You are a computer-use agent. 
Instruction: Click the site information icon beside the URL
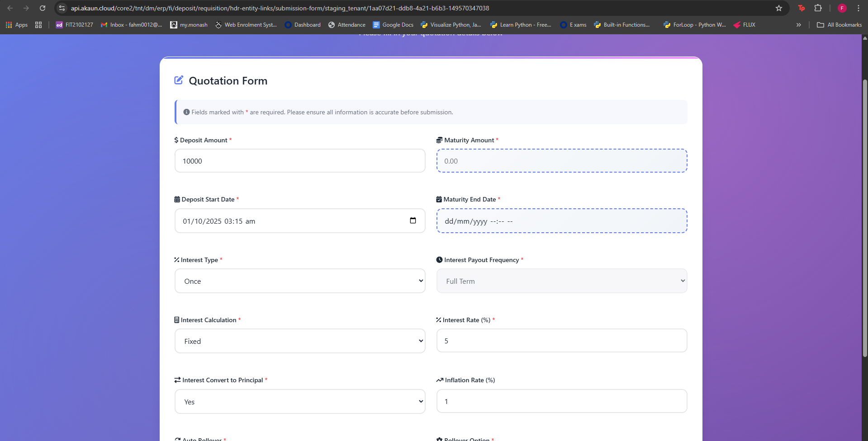click(62, 8)
